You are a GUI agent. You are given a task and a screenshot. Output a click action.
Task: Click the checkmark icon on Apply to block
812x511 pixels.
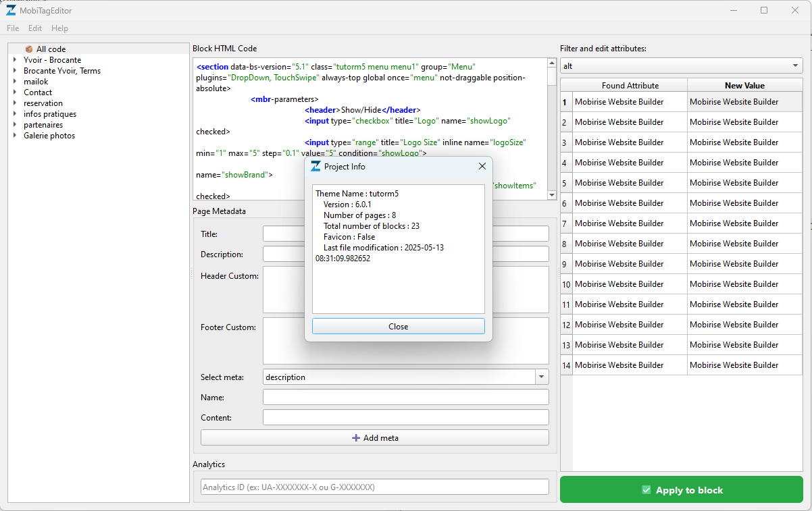pos(646,490)
